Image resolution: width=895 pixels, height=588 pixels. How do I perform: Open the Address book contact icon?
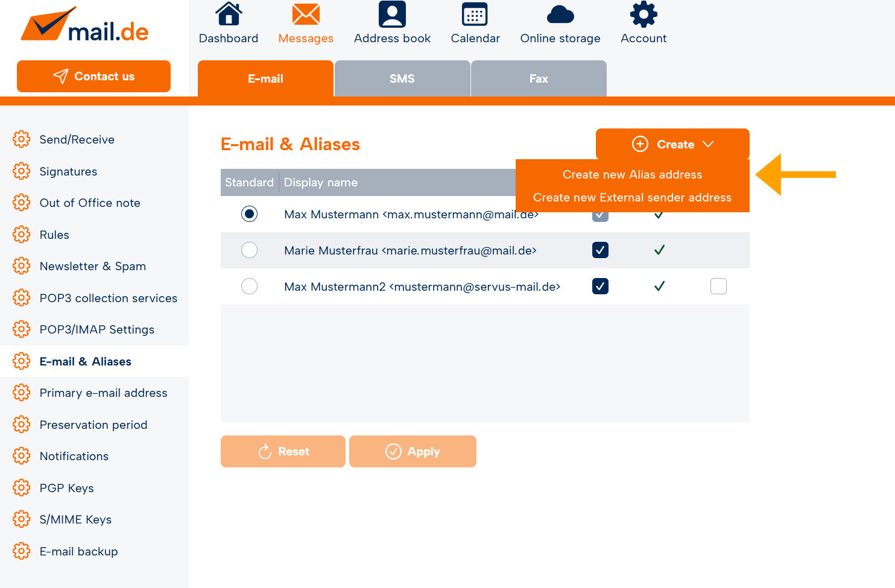click(x=392, y=14)
